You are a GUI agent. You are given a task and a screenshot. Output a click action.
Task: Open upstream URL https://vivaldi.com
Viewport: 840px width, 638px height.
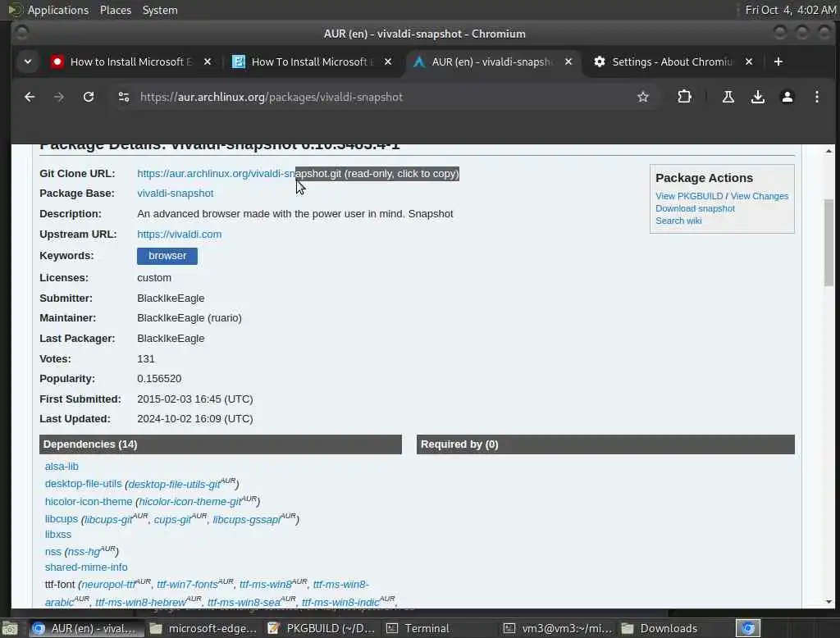click(x=179, y=235)
